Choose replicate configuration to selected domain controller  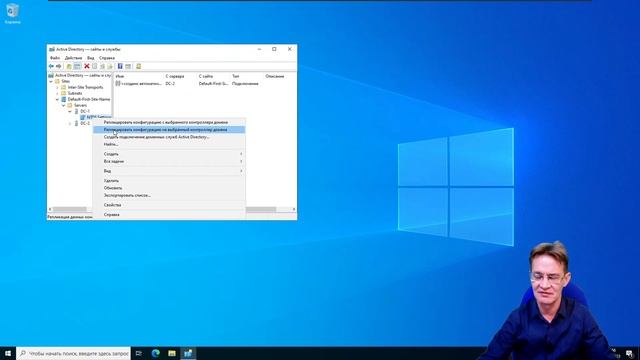[x=169, y=129]
